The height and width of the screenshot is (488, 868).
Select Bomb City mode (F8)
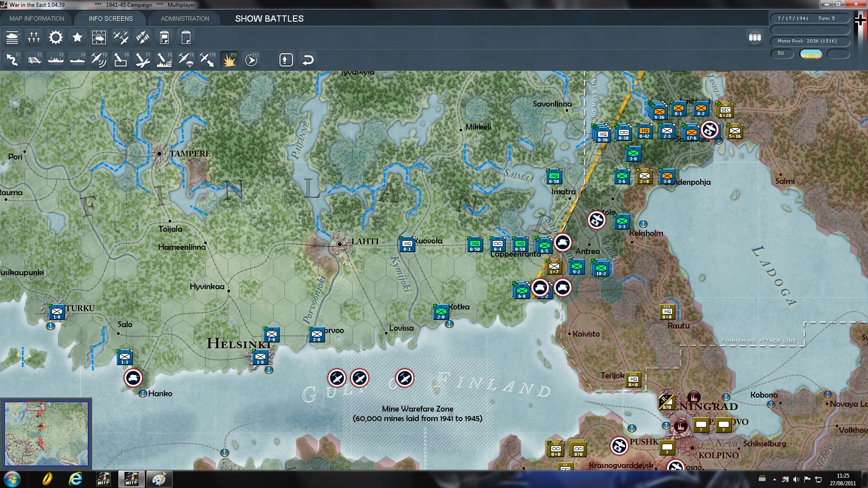(x=164, y=60)
